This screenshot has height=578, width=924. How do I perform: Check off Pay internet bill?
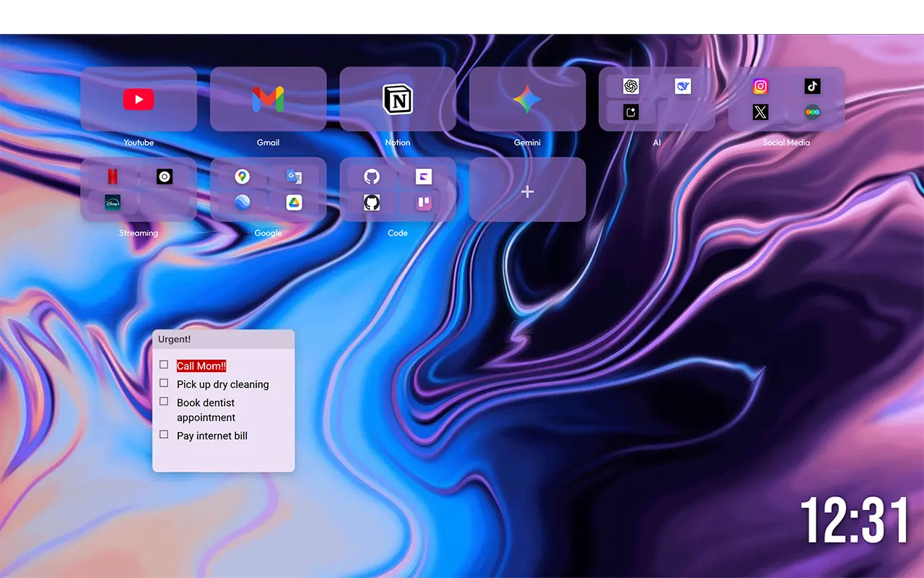pos(164,434)
